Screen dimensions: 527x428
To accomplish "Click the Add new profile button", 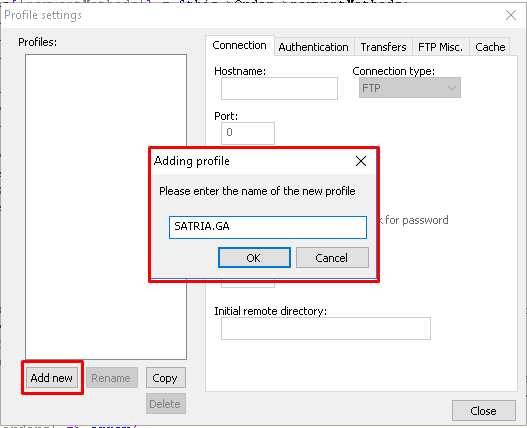I will [x=52, y=378].
